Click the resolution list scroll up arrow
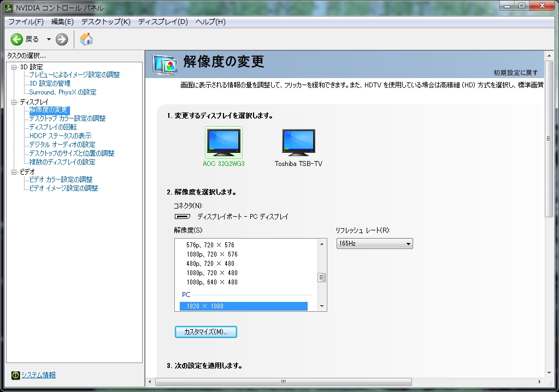 321,244
